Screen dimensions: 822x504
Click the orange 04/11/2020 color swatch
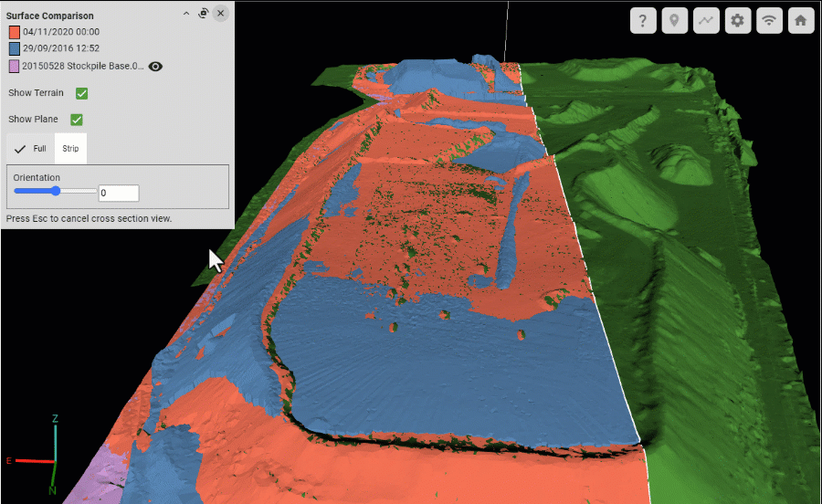pyautogui.click(x=14, y=33)
